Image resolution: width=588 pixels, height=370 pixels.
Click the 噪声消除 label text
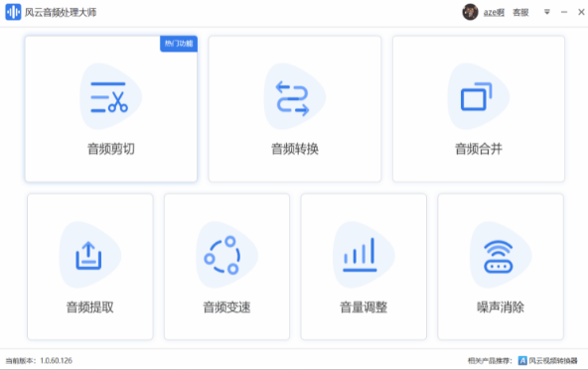tap(501, 308)
